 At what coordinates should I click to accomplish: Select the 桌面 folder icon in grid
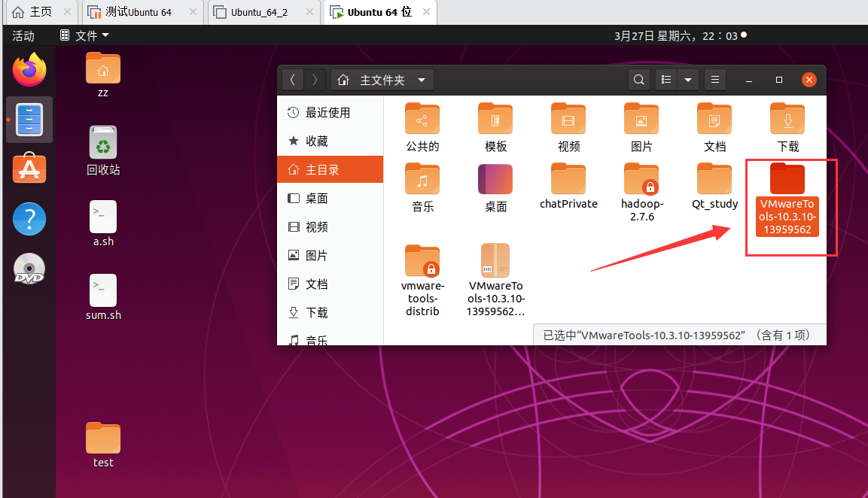495,188
